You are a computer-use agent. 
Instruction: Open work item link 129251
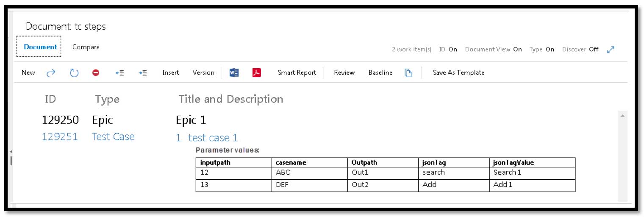(x=60, y=137)
